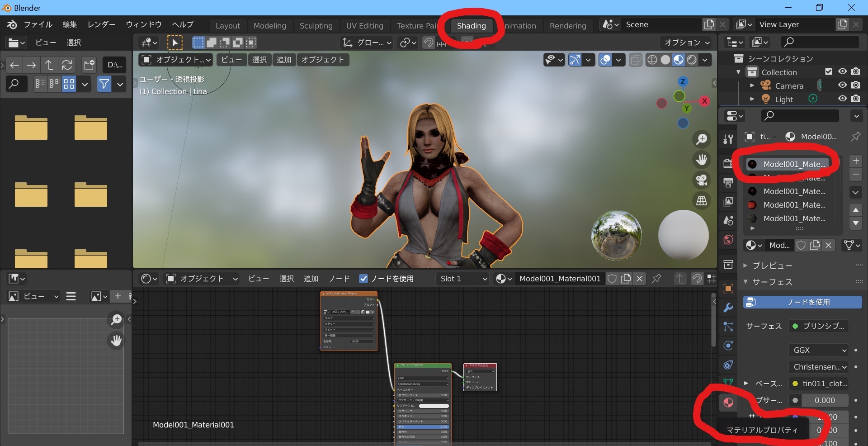This screenshot has width=868, height=446.
Task: Switch to the Layout workspace tab
Action: coord(228,26)
